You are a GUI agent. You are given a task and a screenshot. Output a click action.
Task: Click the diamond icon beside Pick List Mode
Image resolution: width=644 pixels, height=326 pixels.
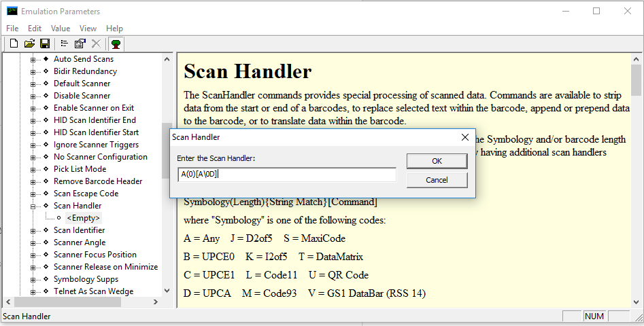tap(46, 169)
